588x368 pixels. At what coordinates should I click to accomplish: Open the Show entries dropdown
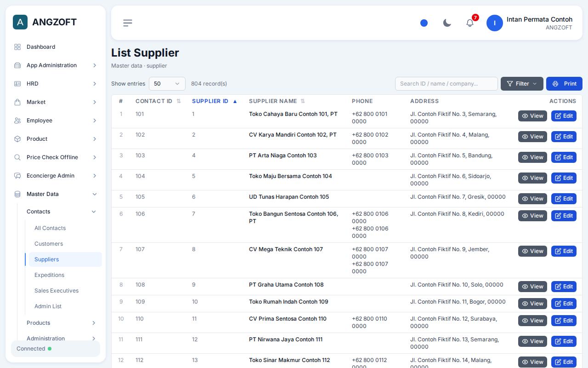[167, 84]
